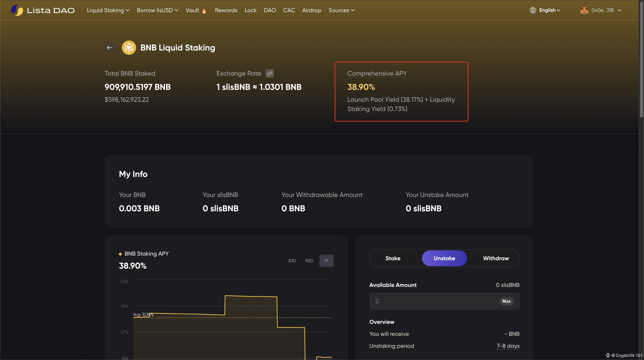Screen dimensions: 644x360
Task: Click the page vertical scrollbar
Action: [641, 60]
